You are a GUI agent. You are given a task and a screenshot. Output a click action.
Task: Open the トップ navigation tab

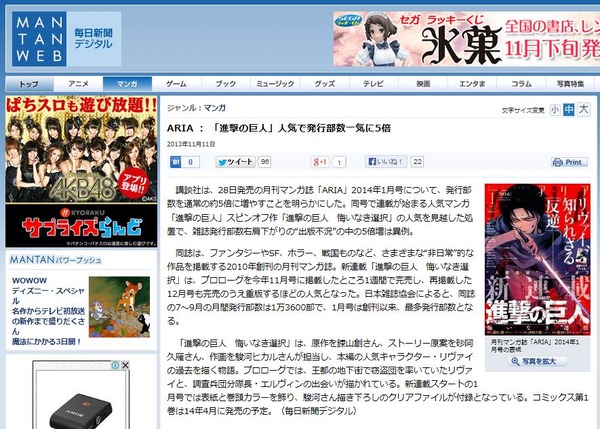click(x=29, y=84)
